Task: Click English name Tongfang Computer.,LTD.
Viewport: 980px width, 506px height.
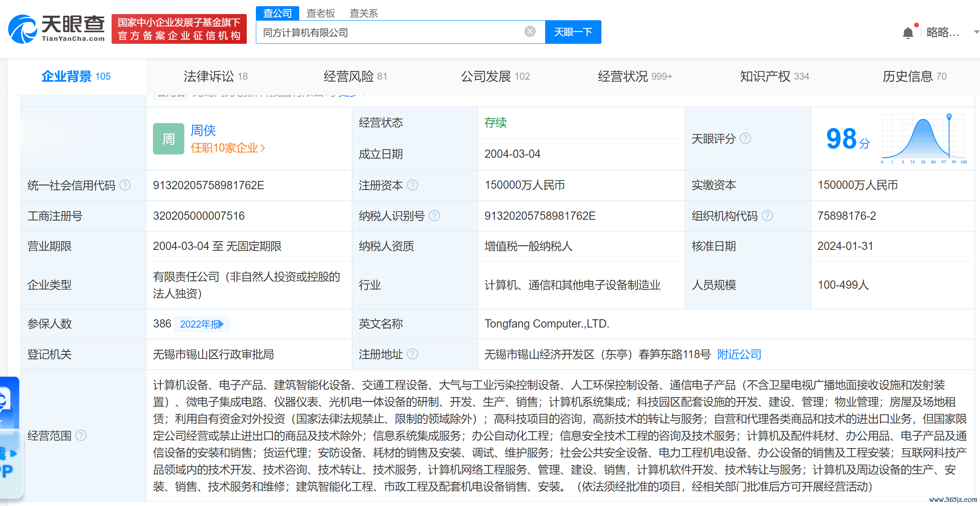Action: pyautogui.click(x=547, y=323)
